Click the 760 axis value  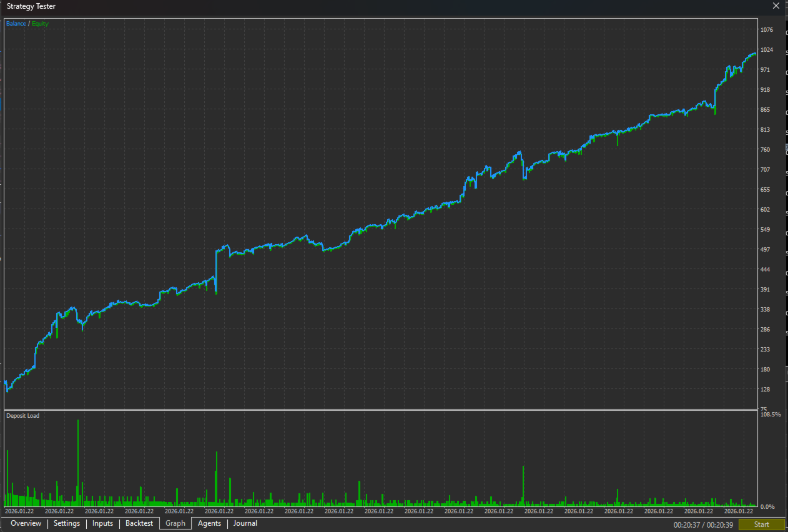click(766, 150)
